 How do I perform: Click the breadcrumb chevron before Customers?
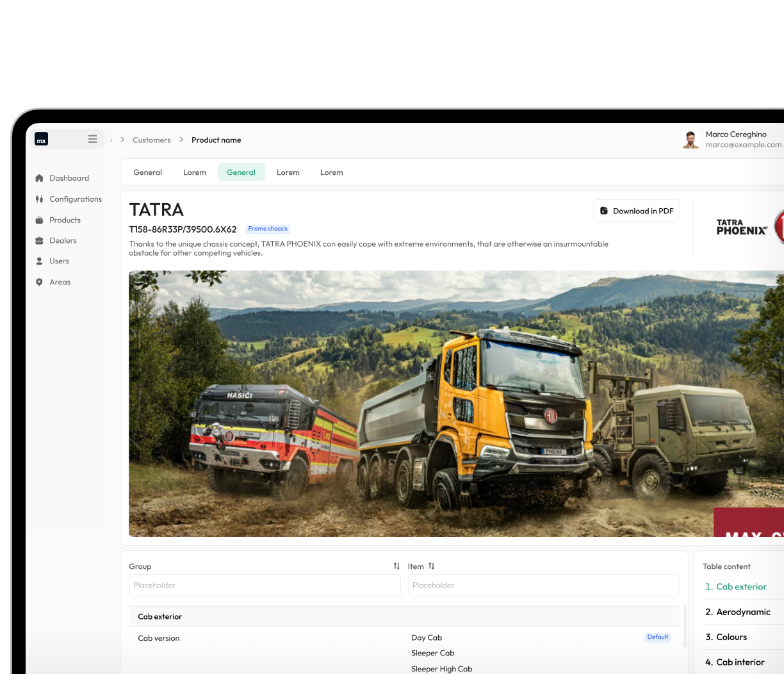click(122, 140)
